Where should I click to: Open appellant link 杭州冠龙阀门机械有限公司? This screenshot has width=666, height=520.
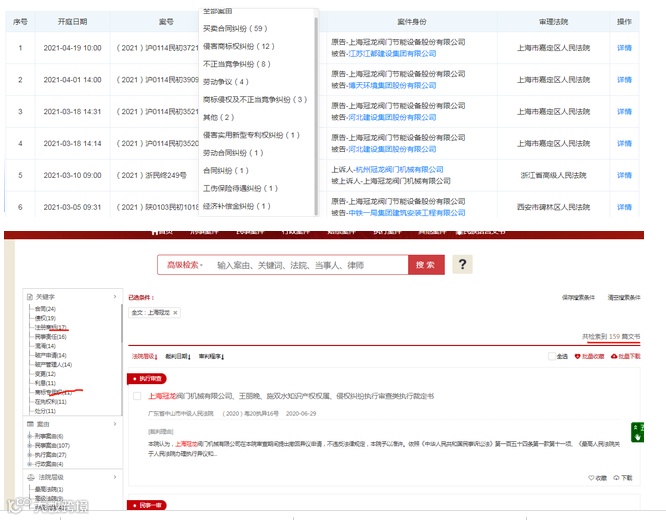point(399,170)
